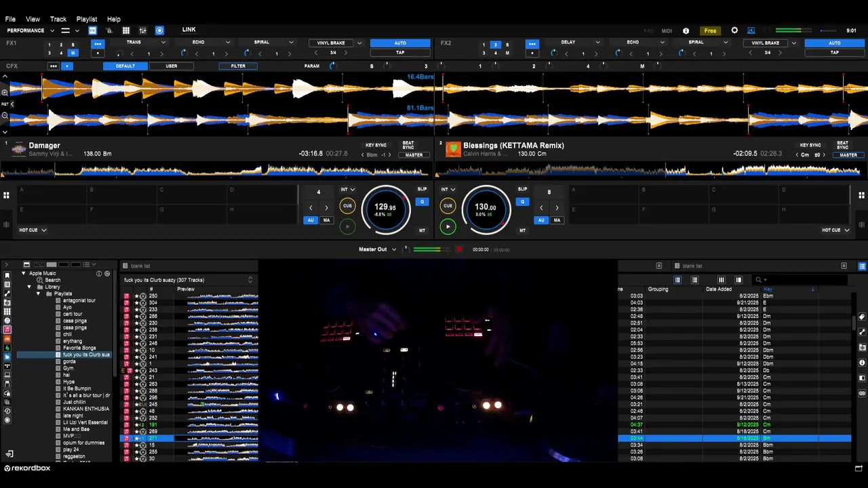Toggle the FX panel icon in top toolbar
The image size is (868, 488).
(x=92, y=30)
